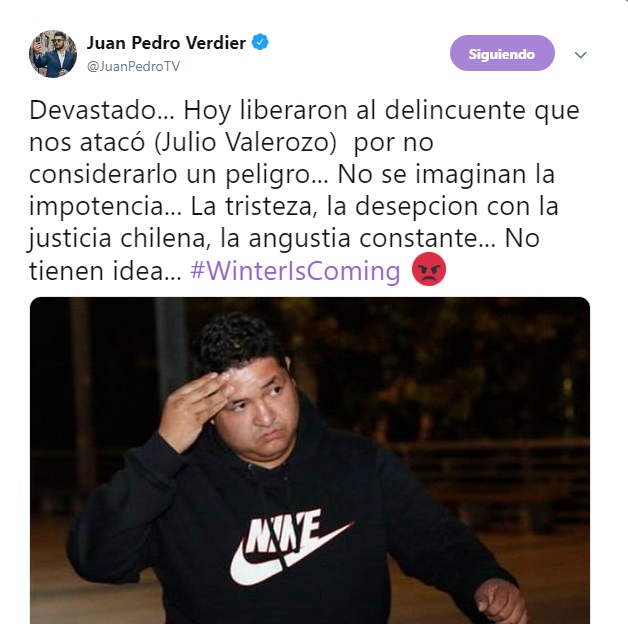Click the Juan Pedro Verdier display name
This screenshot has width=628, height=624.
[x=166, y=43]
